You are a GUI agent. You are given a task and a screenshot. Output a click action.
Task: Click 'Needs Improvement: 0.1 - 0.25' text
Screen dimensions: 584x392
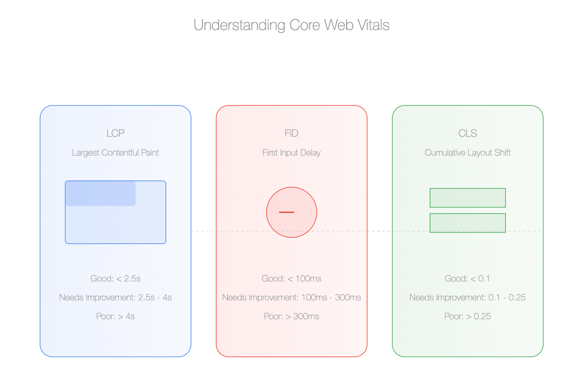467,298
